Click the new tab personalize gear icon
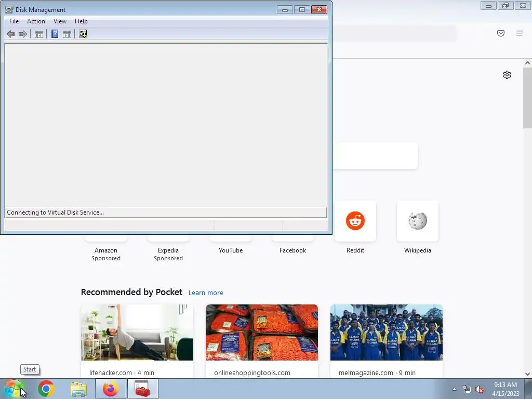 coord(507,75)
